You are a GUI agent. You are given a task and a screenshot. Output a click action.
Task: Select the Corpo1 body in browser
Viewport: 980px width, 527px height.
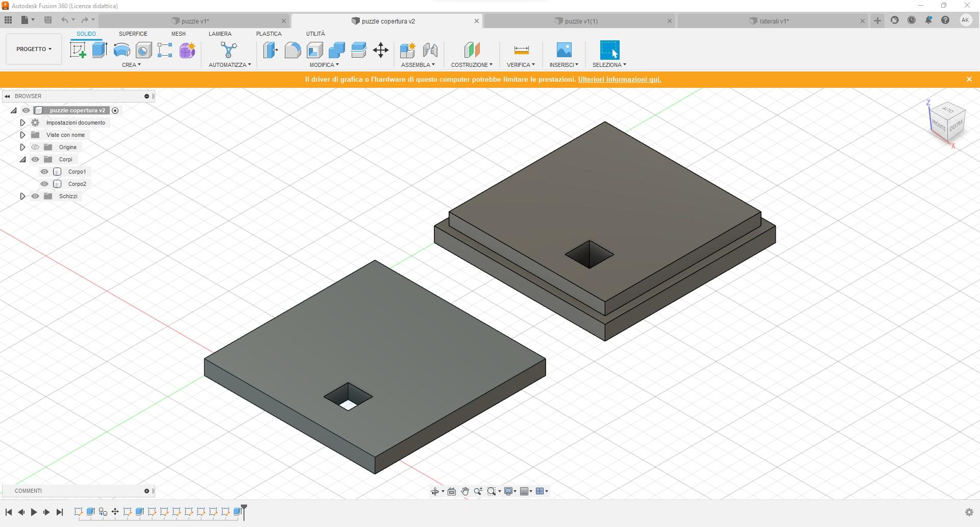tap(77, 172)
